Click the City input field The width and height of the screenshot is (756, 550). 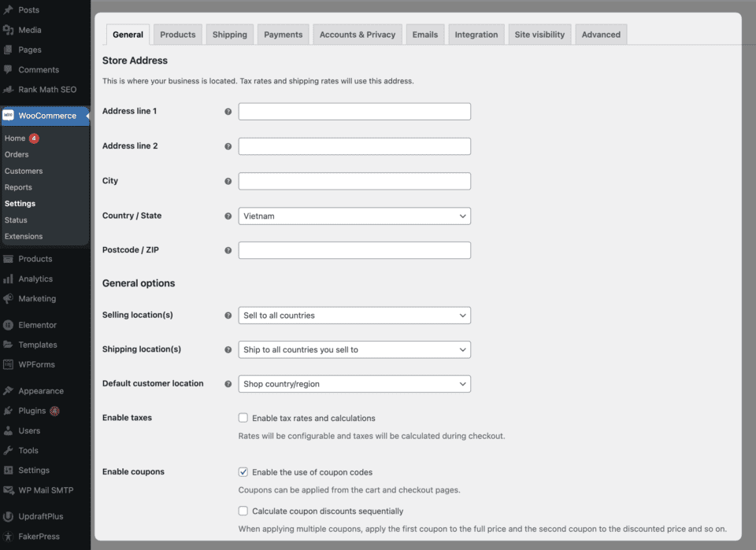click(354, 181)
